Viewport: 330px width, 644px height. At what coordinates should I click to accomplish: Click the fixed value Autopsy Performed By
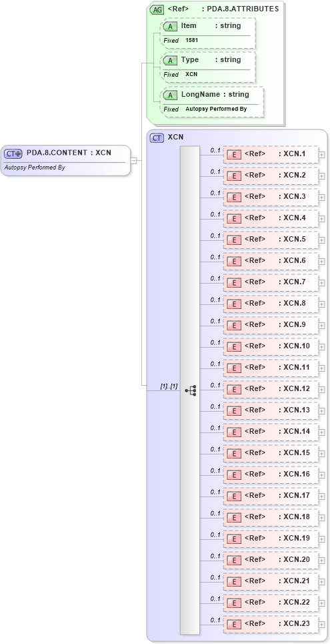point(216,109)
